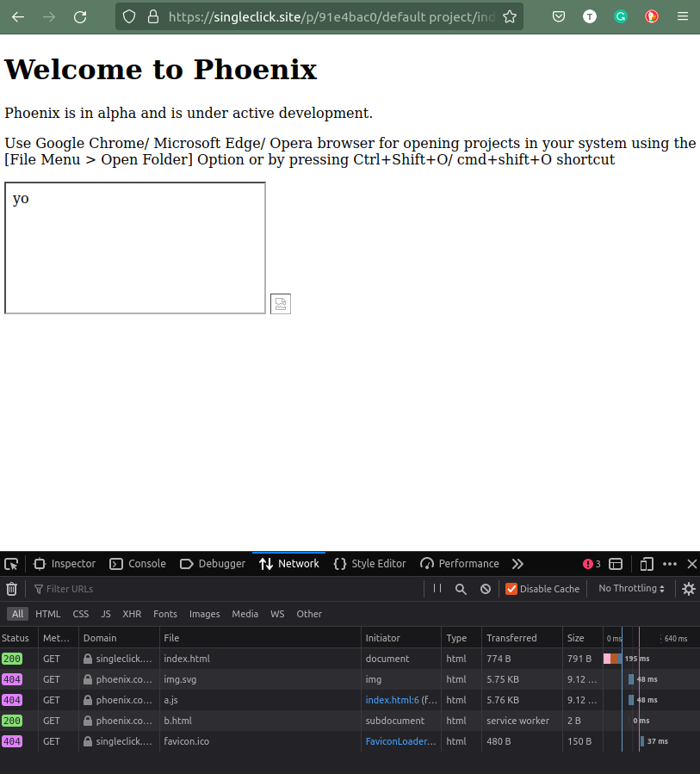Open the Performance tab
700x774 pixels.
coord(460,564)
